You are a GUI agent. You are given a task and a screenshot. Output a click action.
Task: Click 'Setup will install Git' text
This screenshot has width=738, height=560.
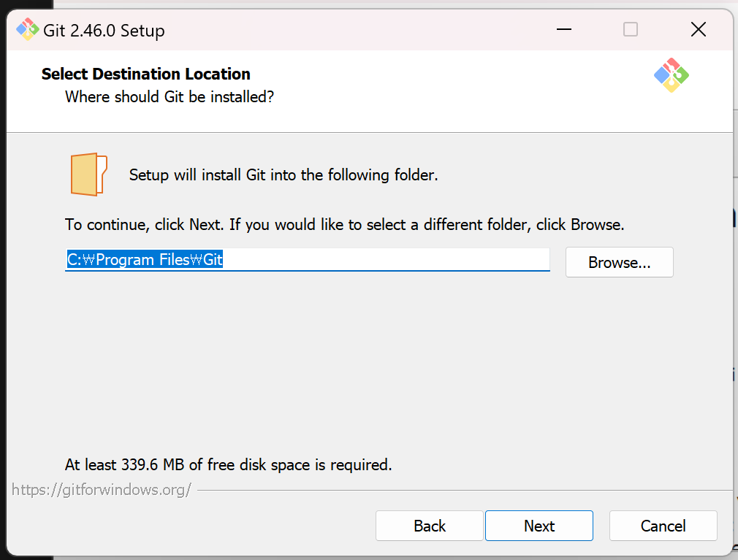284,175
